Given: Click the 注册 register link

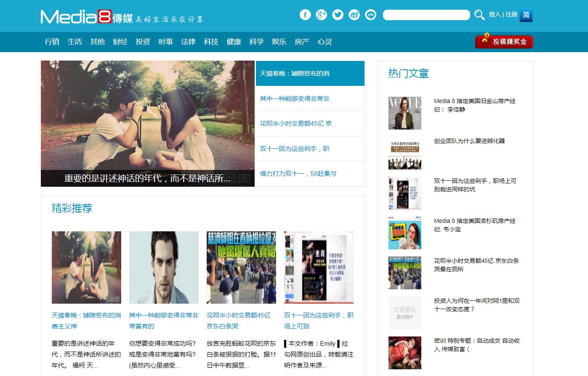Looking at the screenshot, I should tap(511, 15).
